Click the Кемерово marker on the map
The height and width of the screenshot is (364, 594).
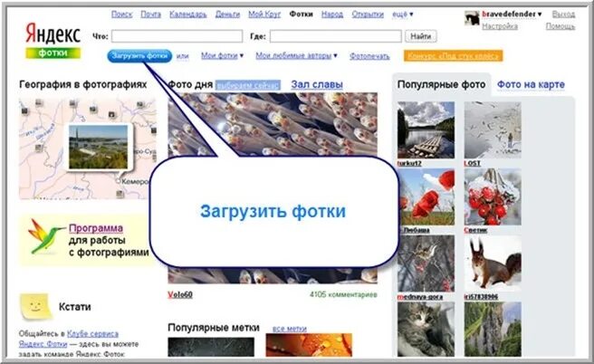click(119, 181)
